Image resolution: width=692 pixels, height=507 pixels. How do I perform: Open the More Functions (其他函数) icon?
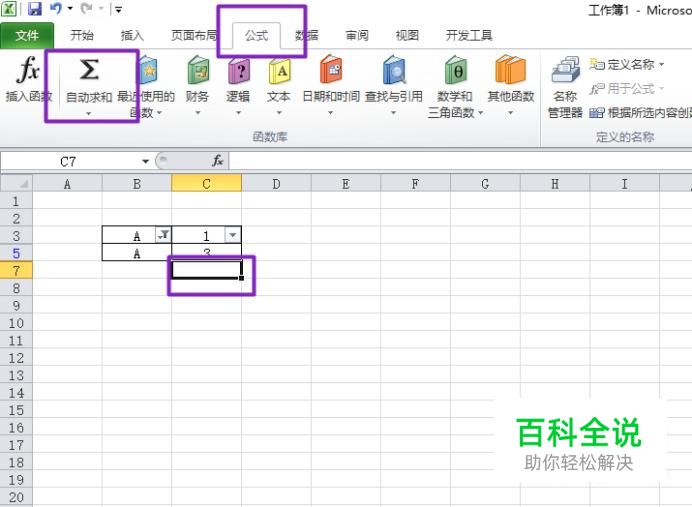(511, 70)
